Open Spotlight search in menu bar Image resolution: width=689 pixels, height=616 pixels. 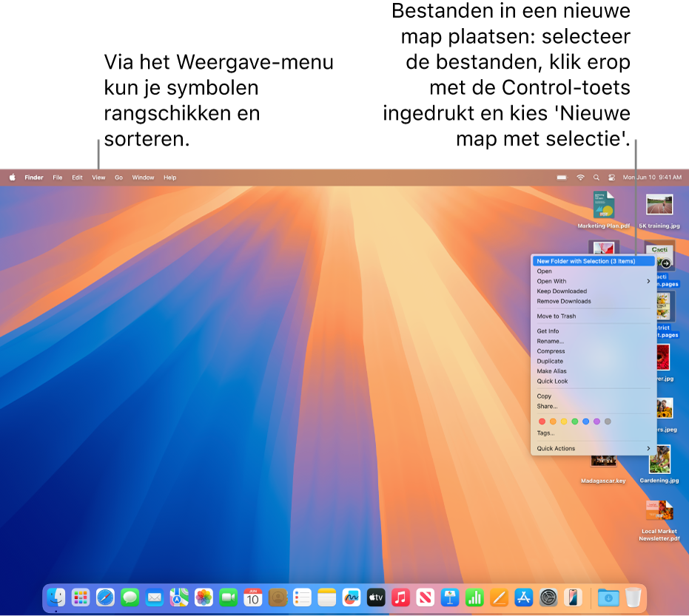(x=596, y=177)
